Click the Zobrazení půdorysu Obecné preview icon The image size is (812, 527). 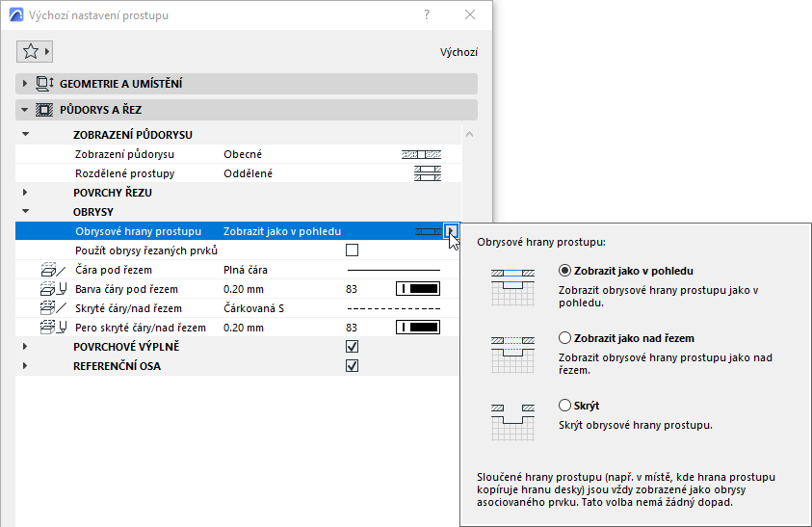422,154
